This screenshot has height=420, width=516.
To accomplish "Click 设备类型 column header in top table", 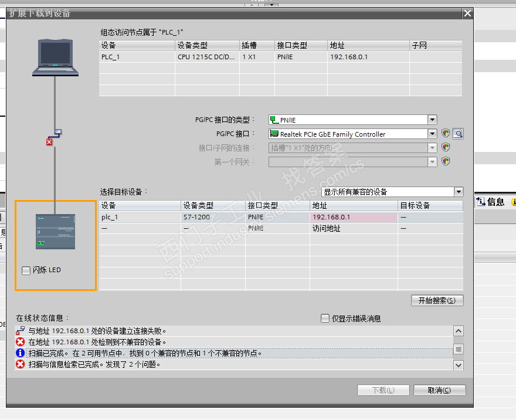I will [x=208, y=45].
